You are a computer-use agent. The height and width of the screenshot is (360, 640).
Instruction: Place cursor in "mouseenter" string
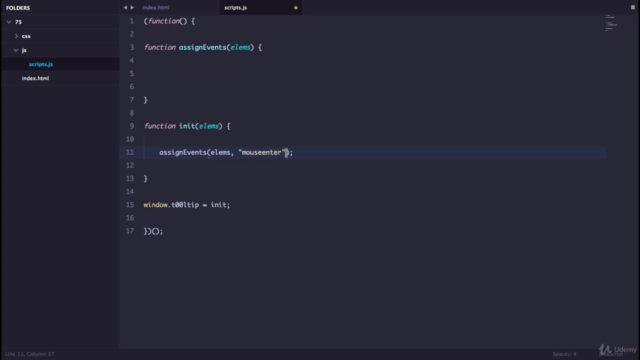click(261, 152)
